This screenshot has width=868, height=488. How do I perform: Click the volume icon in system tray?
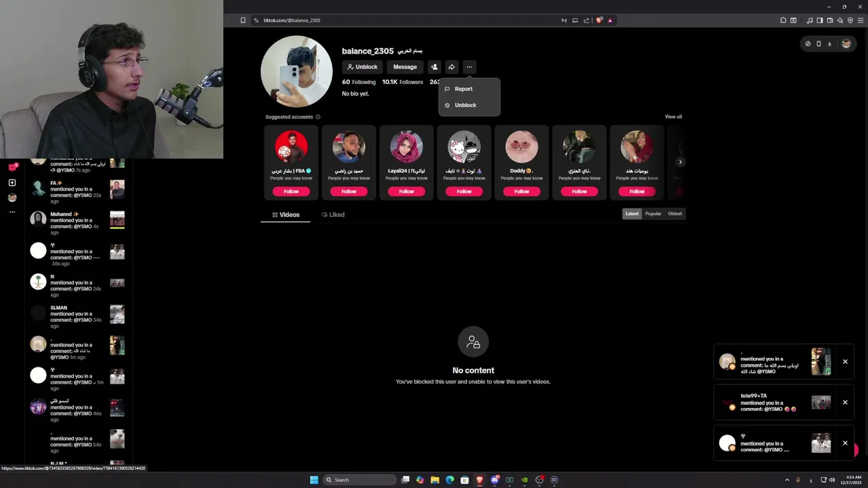pos(832,480)
